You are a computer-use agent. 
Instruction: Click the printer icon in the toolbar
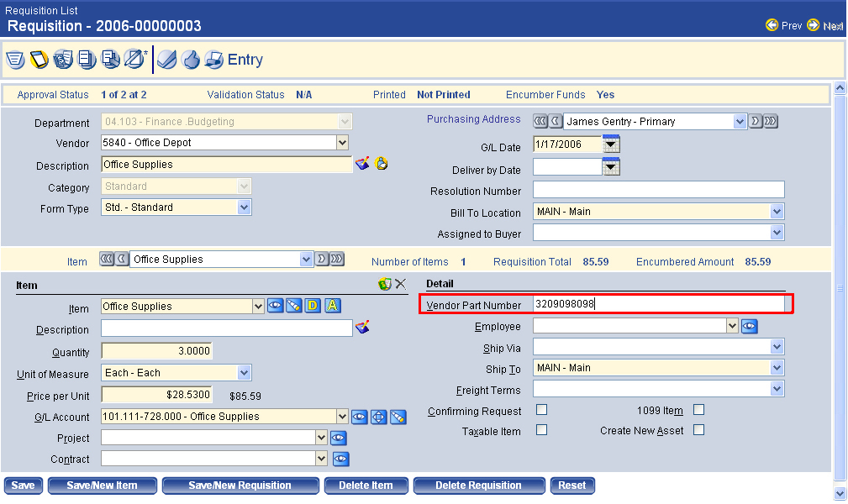pyautogui.click(x=213, y=60)
